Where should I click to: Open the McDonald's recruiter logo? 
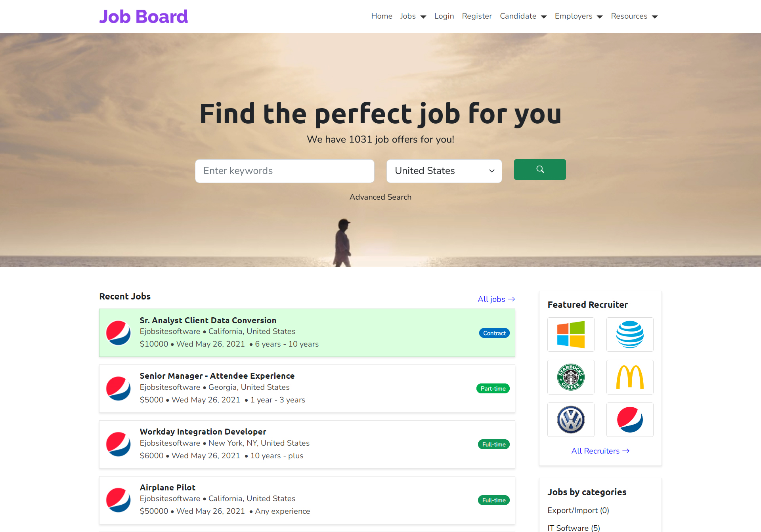point(630,377)
